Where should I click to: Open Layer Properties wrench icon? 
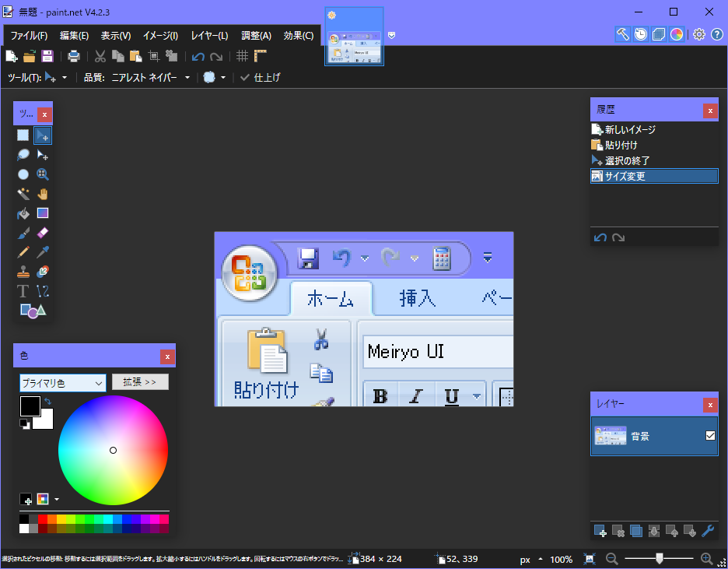tap(708, 530)
